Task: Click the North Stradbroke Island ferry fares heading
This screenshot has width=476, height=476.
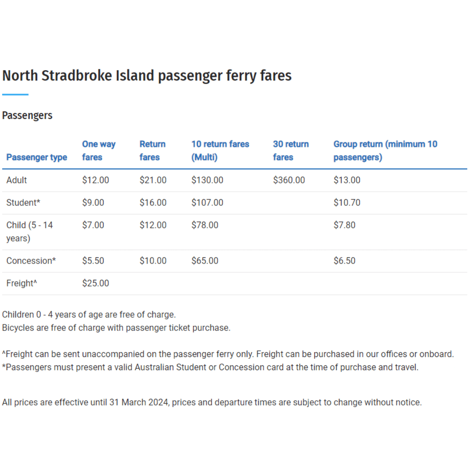Action: coord(147,76)
